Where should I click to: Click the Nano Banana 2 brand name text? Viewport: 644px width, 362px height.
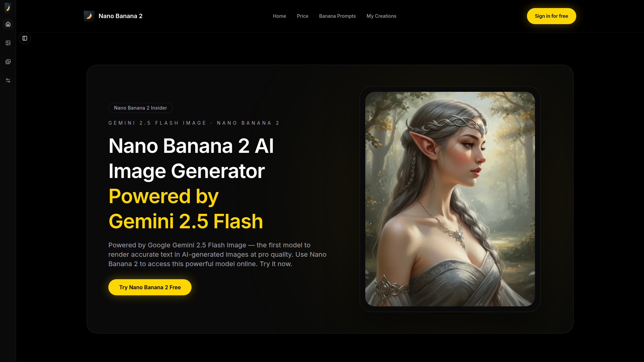click(x=120, y=16)
